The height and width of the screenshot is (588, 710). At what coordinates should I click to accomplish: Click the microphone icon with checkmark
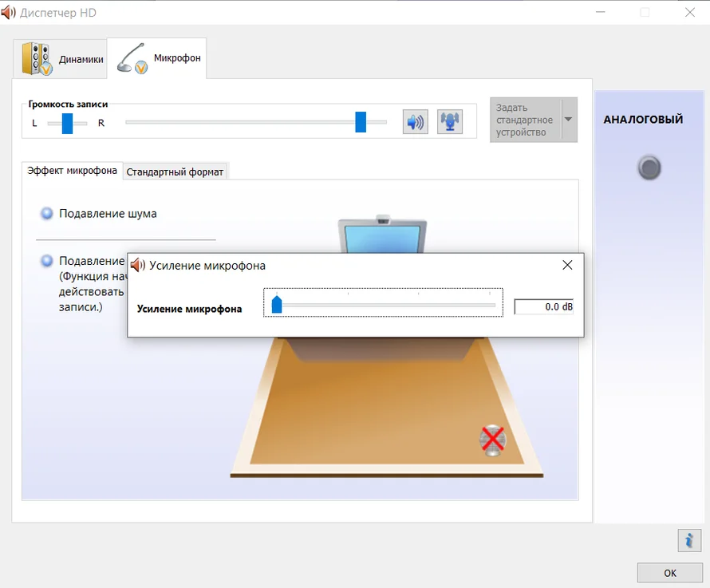point(132,58)
